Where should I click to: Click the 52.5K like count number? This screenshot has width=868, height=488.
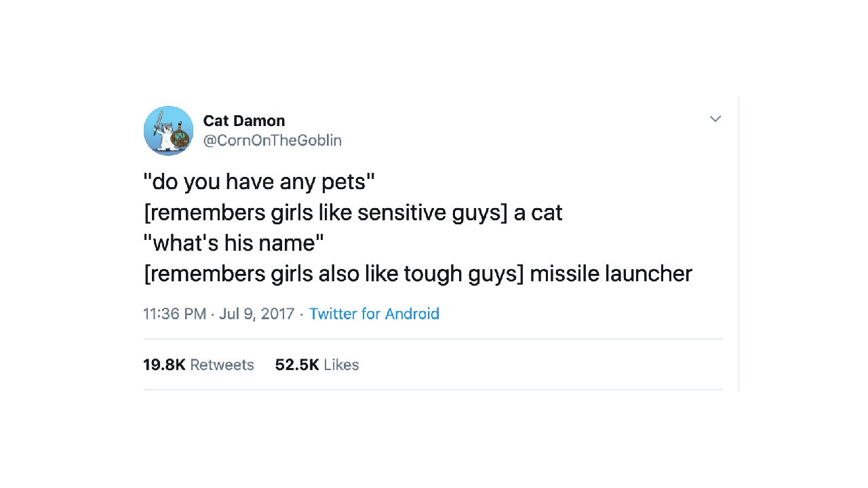297,365
